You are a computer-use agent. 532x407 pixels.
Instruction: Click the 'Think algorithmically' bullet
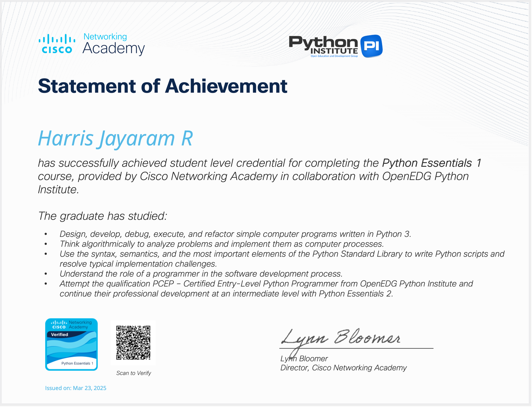(222, 244)
